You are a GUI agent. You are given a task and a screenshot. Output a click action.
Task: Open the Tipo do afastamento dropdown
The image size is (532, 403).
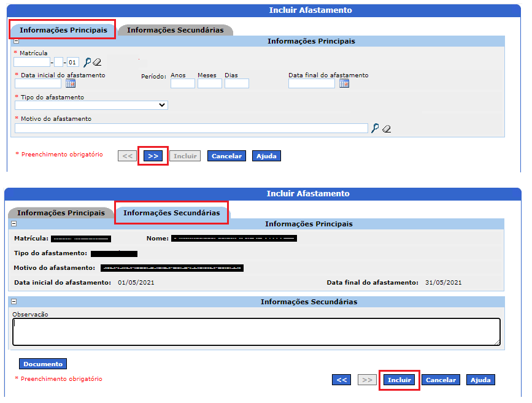(91, 105)
